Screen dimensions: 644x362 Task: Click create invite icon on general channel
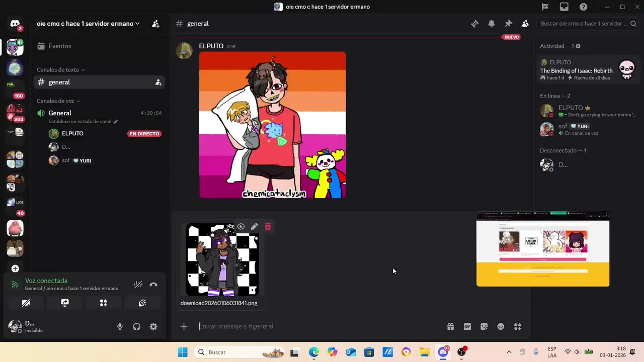click(x=158, y=82)
